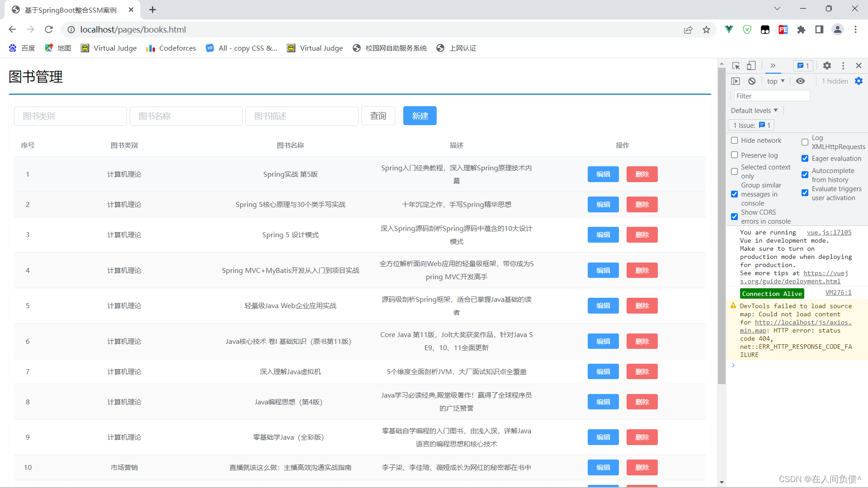Edit the Spring实战 第5版 row
The image size is (868, 488).
tap(603, 174)
